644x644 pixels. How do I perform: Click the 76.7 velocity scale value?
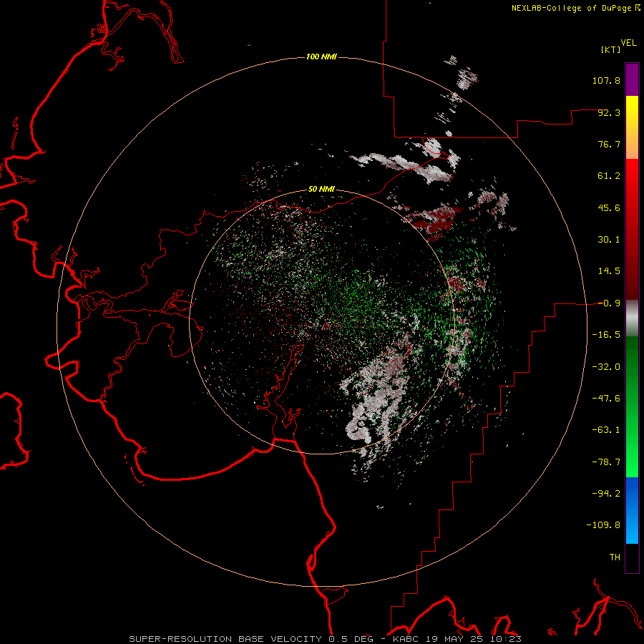pyautogui.click(x=609, y=144)
